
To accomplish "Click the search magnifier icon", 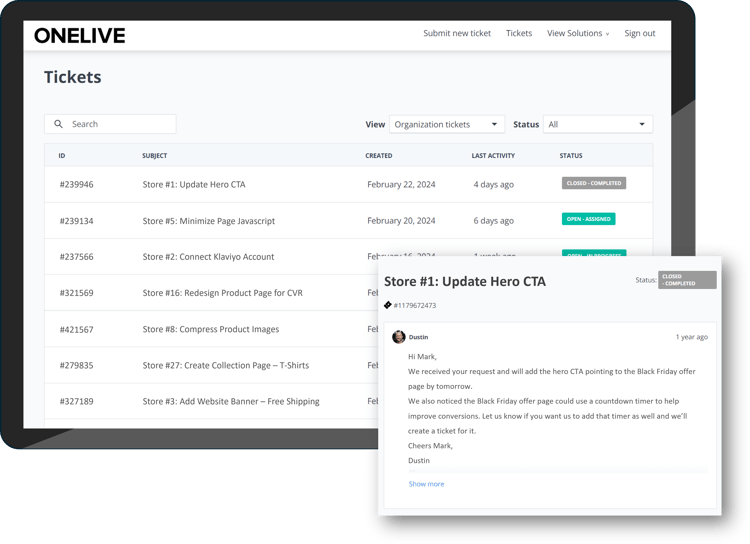I will [58, 124].
